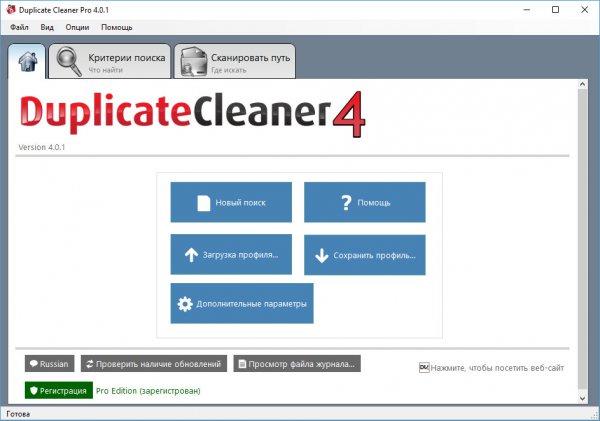The height and width of the screenshot is (421, 600).
Task: Click the document icon on Новый поиск
Action: [204, 203]
